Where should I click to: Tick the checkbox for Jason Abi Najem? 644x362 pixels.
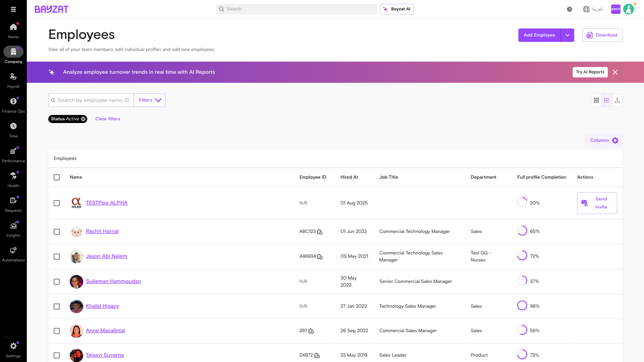(x=57, y=257)
